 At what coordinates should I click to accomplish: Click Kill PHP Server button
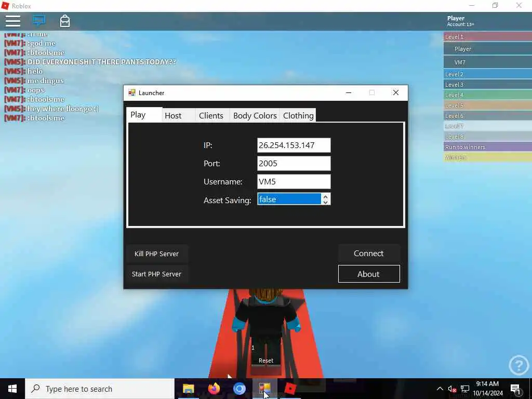156,254
